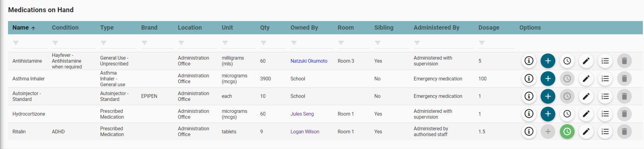Image resolution: width=644 pixels, height=149 pixels.
Task: Open Logan Wilson's profile link
Action: pyautogui.click(x=305, y=132)
